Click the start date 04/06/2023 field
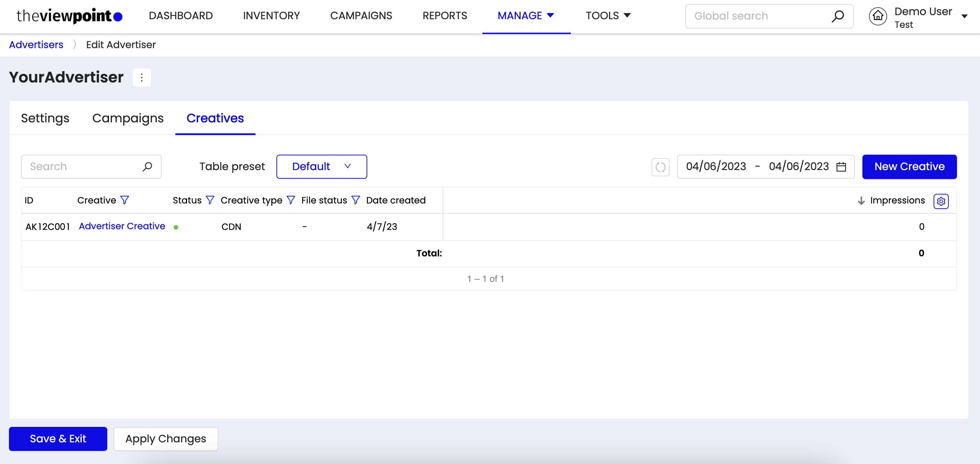 click(x=716, y=167)
